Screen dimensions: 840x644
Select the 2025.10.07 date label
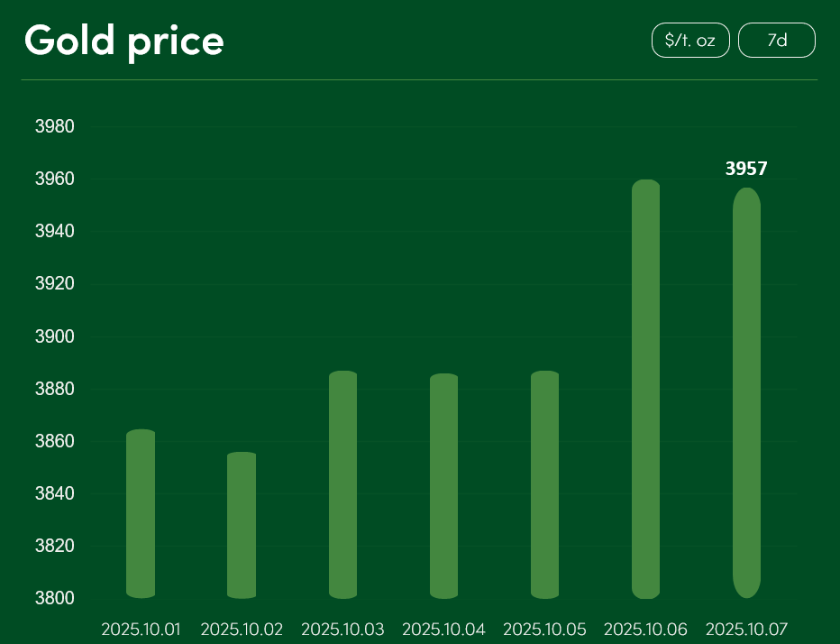tap(746, 629)
